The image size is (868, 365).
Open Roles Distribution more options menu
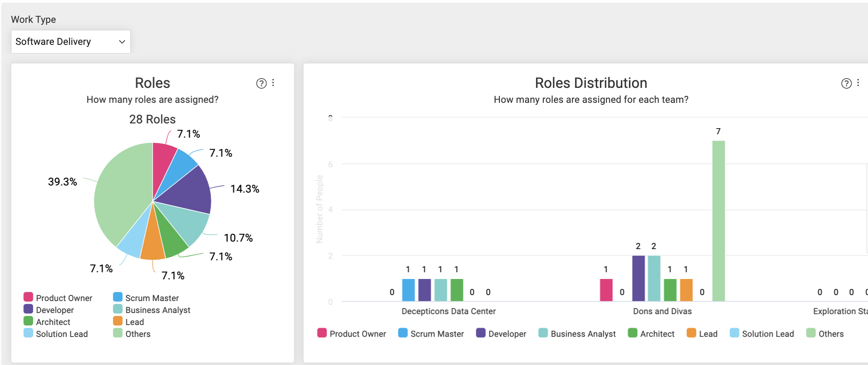(x=858, y=83)
